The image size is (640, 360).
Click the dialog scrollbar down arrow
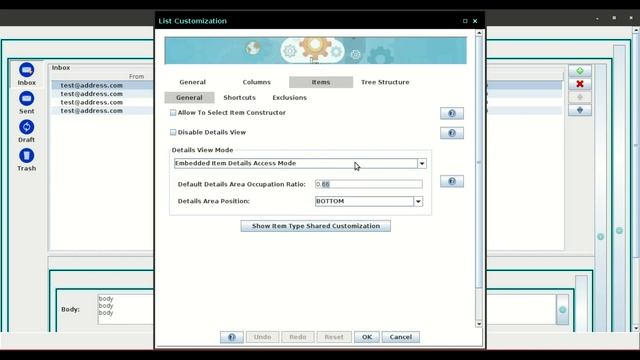tap(479, 324)
